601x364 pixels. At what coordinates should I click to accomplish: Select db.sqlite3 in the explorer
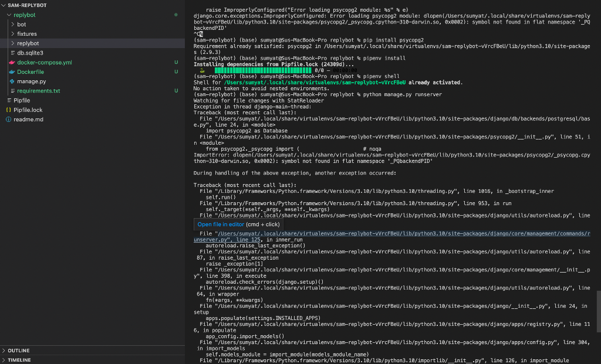click(30, 53)
